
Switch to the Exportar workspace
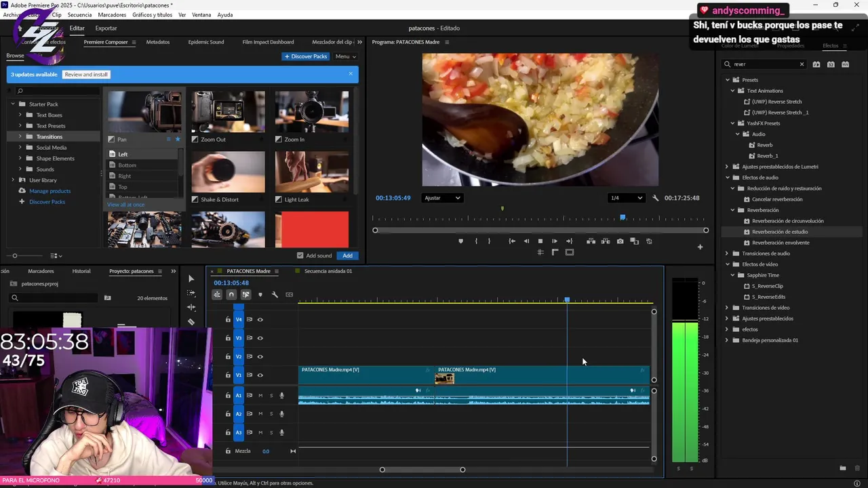point(106,28)
